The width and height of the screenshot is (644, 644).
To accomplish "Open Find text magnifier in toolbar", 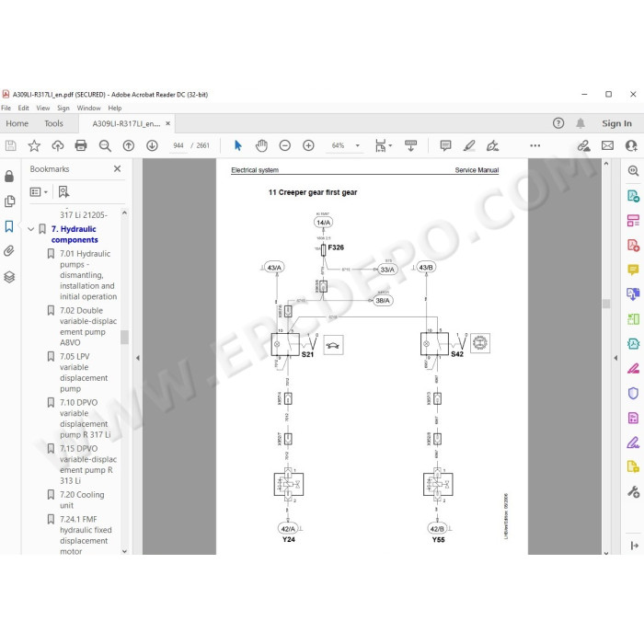I will (x=105, y=145).
